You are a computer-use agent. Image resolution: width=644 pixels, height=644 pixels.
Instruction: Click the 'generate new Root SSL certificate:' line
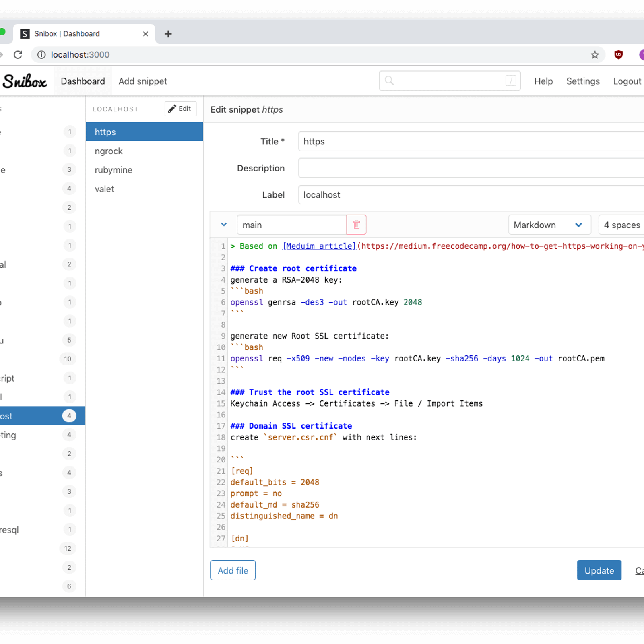click(x=310, y=336)
